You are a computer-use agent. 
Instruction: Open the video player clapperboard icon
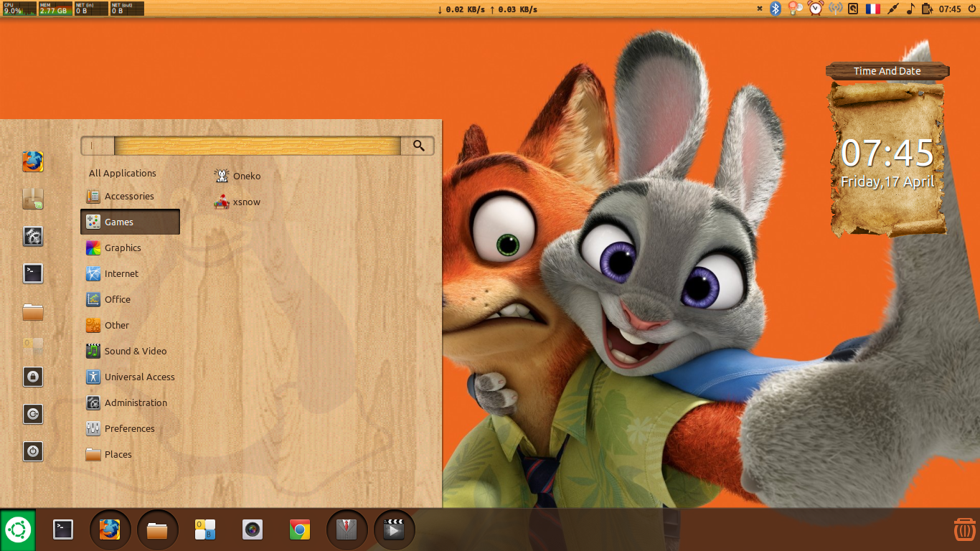click(x=394, y=530)
